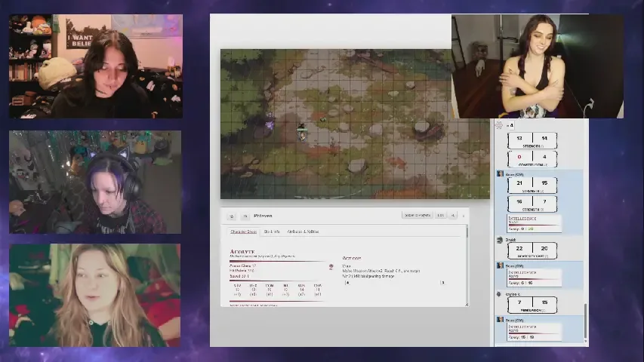Click the Edit button on character sheet
644x362 pixels.
[441, 216]
